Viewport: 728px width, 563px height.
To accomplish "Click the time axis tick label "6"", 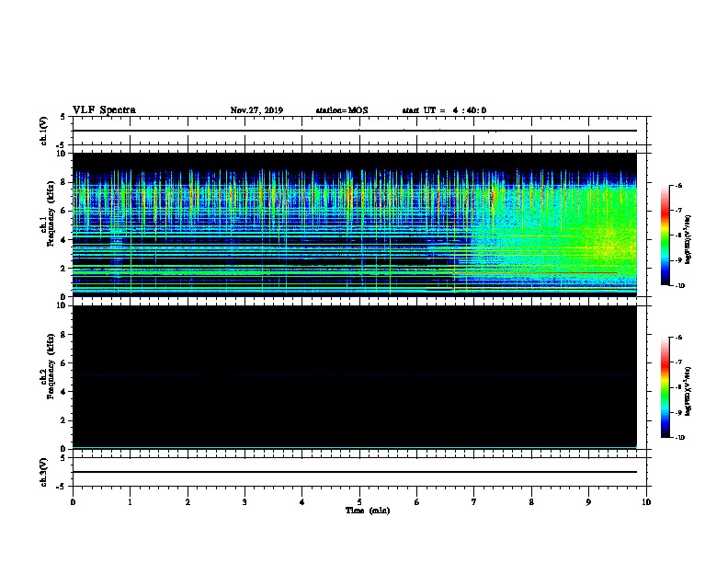I will (417, 502).
